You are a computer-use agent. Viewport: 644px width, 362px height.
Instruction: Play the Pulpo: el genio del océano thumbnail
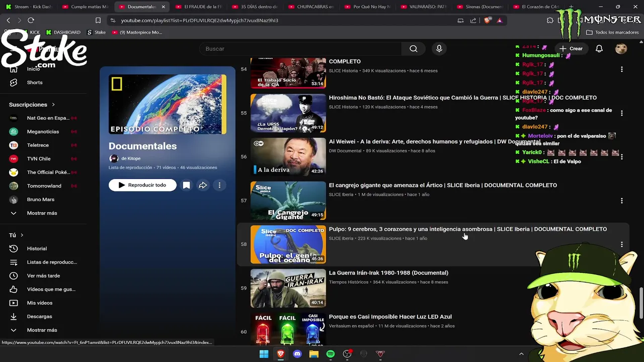[x=288, y=244]
